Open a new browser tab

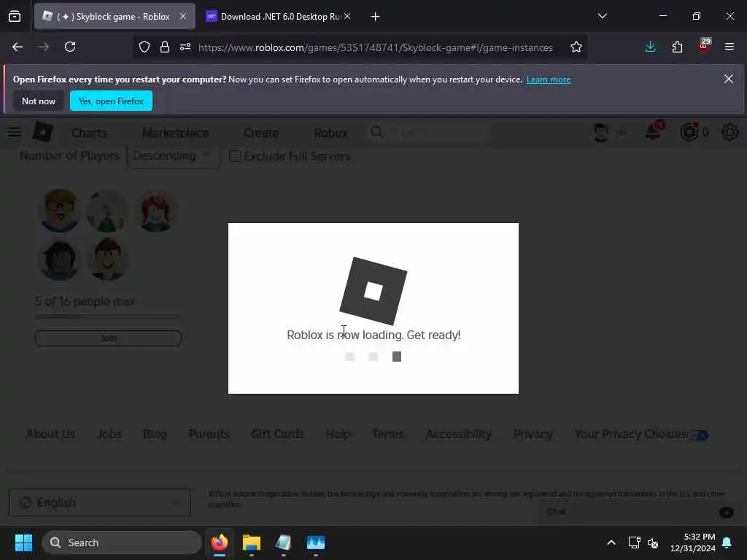[x=375, y=17]
